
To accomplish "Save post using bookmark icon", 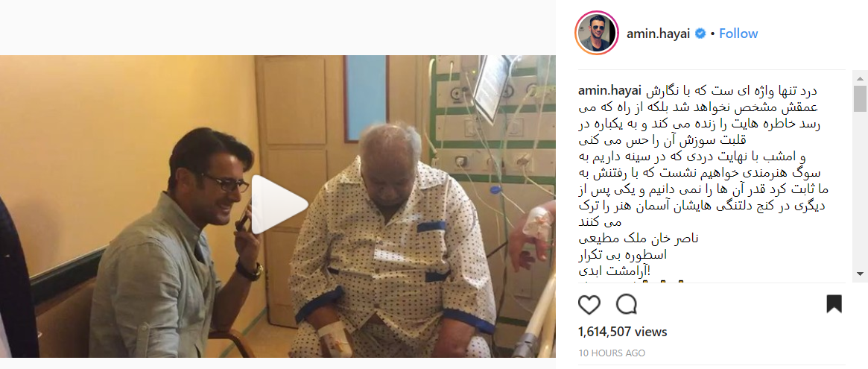I will coord(834,304).
